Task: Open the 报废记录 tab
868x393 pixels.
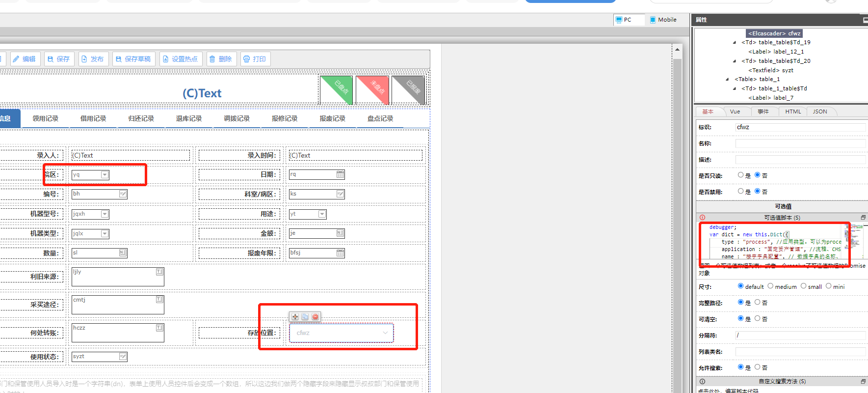Action: 333,118
